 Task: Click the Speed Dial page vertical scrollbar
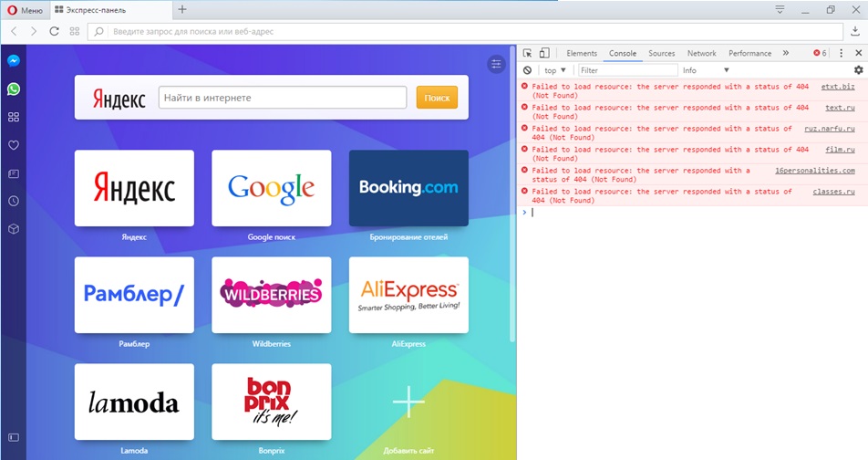512,194
